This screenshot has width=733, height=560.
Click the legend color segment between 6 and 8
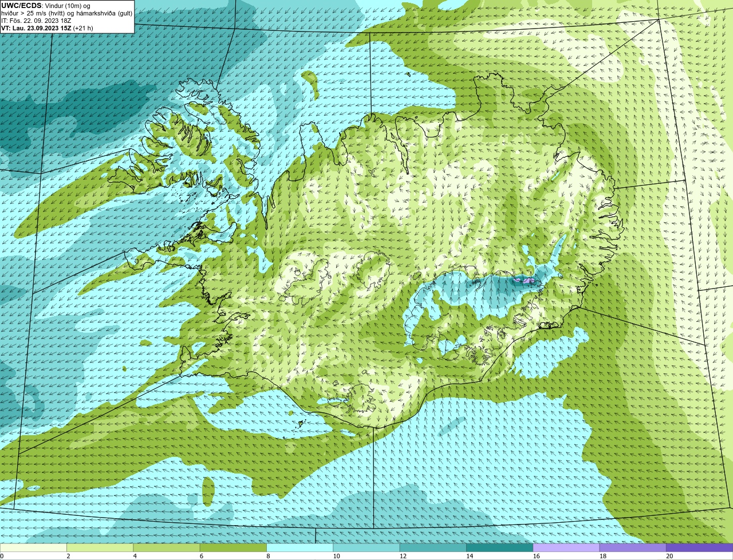233,547
